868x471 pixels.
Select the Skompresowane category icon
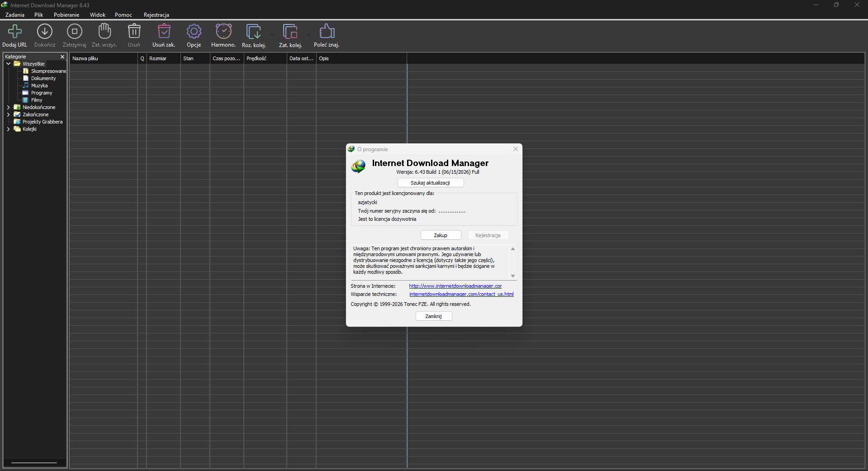[26, 71]
